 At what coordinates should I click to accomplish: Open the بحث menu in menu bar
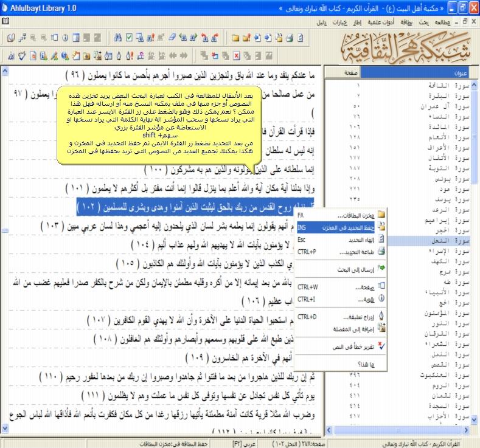pos(423,22)
